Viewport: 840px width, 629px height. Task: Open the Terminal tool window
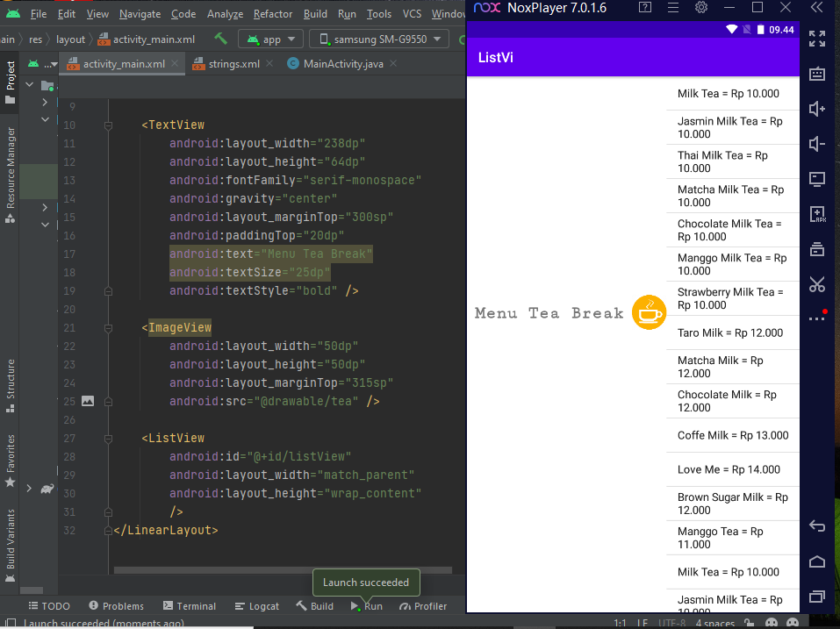pos(189,606)
